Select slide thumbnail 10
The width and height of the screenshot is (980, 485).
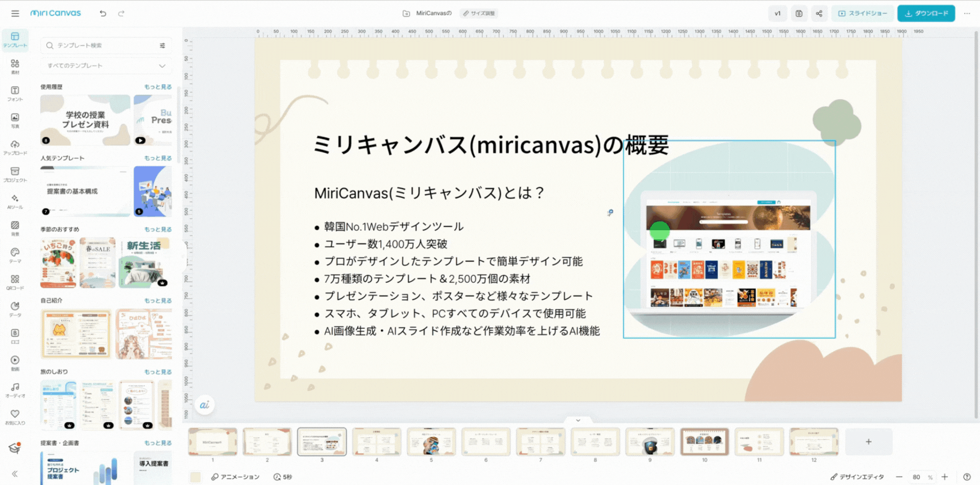pyautogui.click(x=704, y=442)
